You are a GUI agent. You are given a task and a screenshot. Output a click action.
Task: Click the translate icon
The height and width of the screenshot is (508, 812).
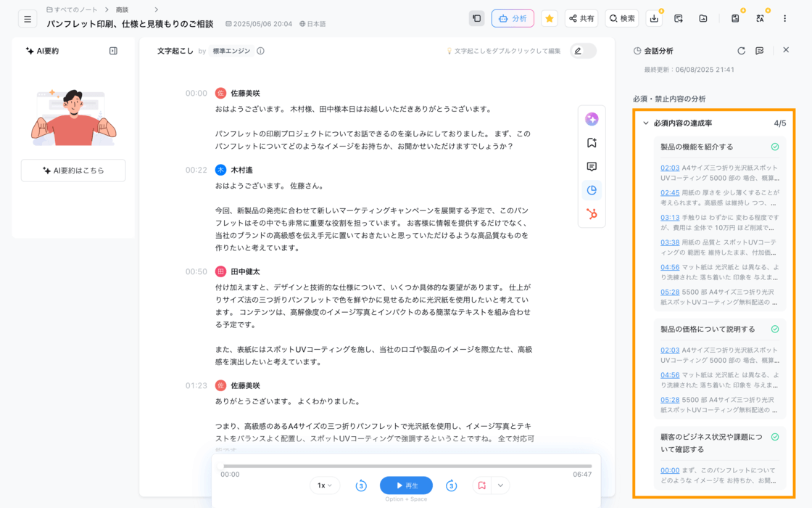(760, 19)
